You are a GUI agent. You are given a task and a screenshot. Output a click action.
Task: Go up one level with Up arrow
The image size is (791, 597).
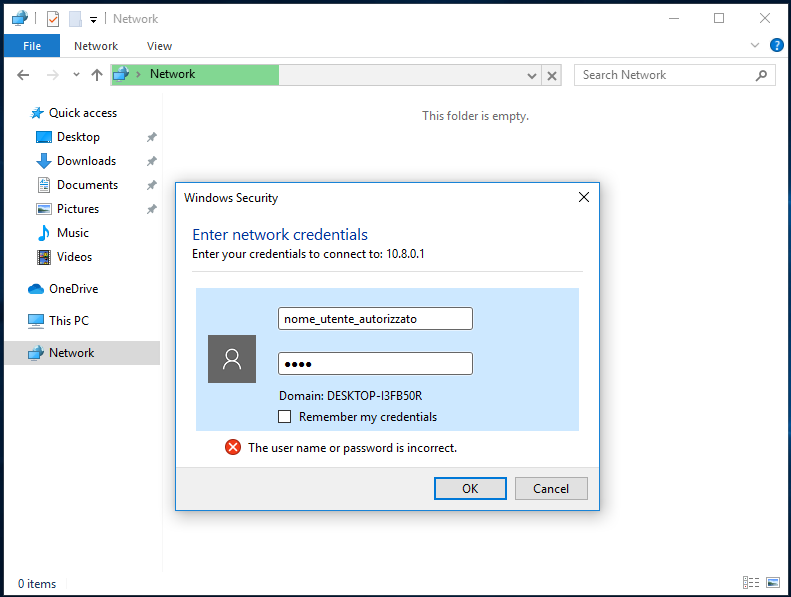(97, 75)
